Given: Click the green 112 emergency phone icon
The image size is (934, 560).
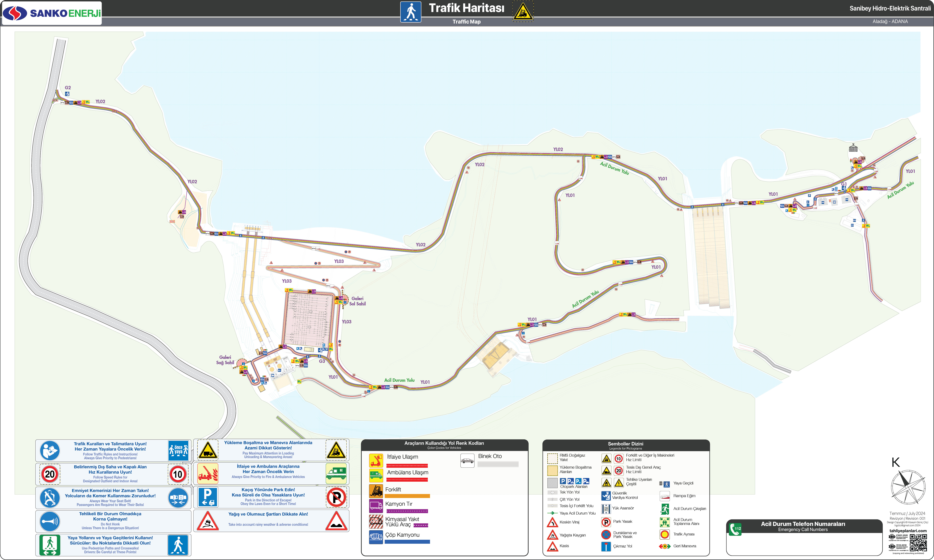Looking at the screenshot, I should [735, 529].
